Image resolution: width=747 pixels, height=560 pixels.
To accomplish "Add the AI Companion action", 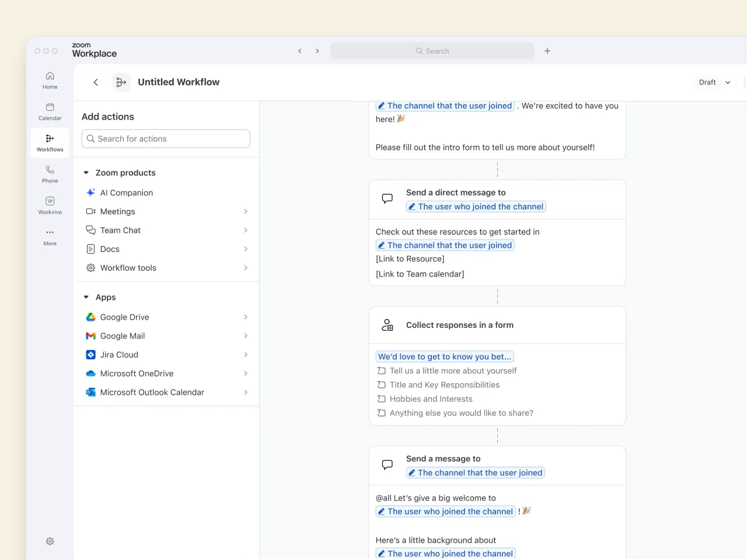I will (127, 193).
